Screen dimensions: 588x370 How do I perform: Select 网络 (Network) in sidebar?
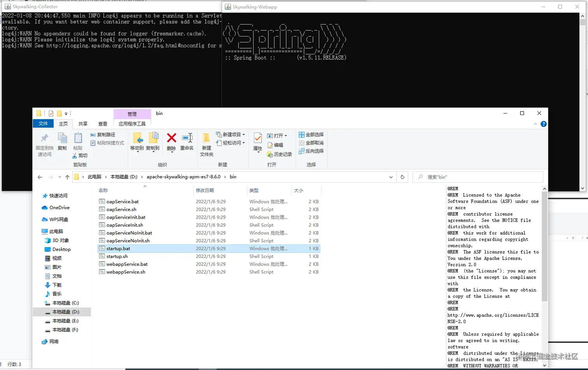50,341
